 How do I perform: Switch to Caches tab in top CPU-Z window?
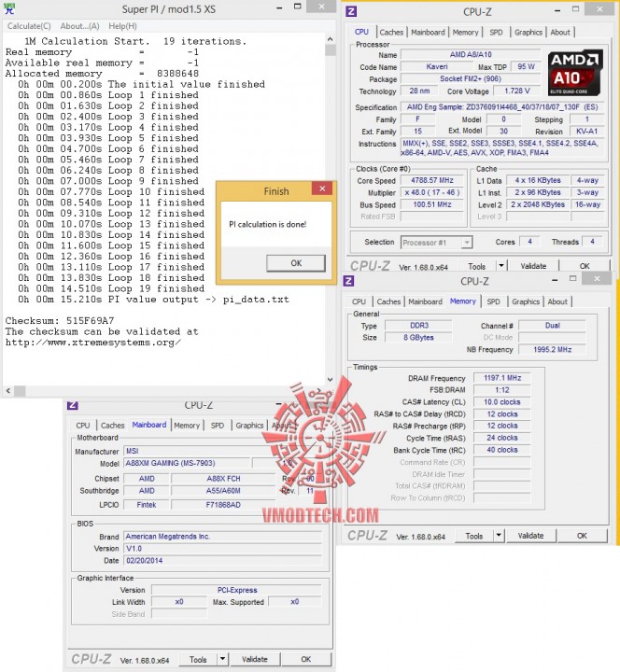pyautogui.click(x=391, y=32)
